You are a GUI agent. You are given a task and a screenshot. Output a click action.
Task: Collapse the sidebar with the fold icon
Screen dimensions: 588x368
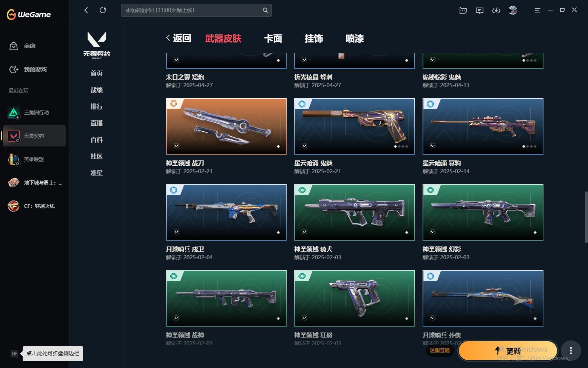click(14, 354)
